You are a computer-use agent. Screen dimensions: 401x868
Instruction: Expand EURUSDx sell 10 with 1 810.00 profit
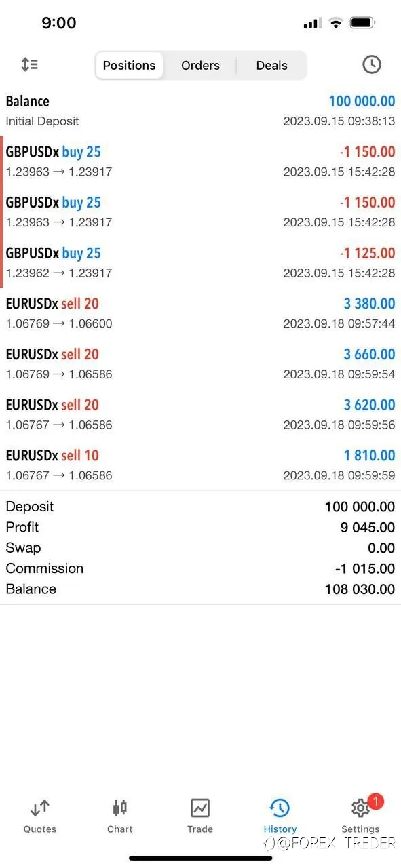tap(200, 465)
